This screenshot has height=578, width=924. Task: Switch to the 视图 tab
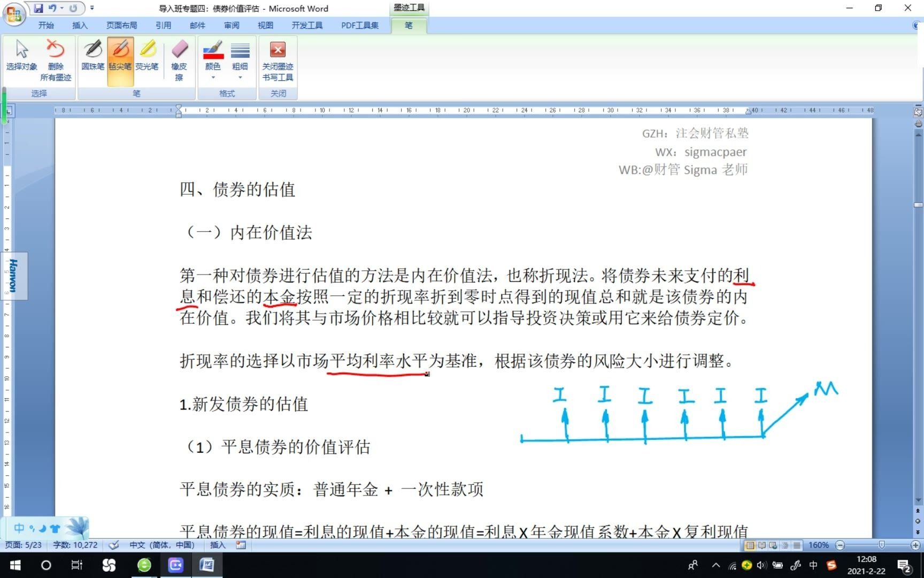click(x=265, y=25)
